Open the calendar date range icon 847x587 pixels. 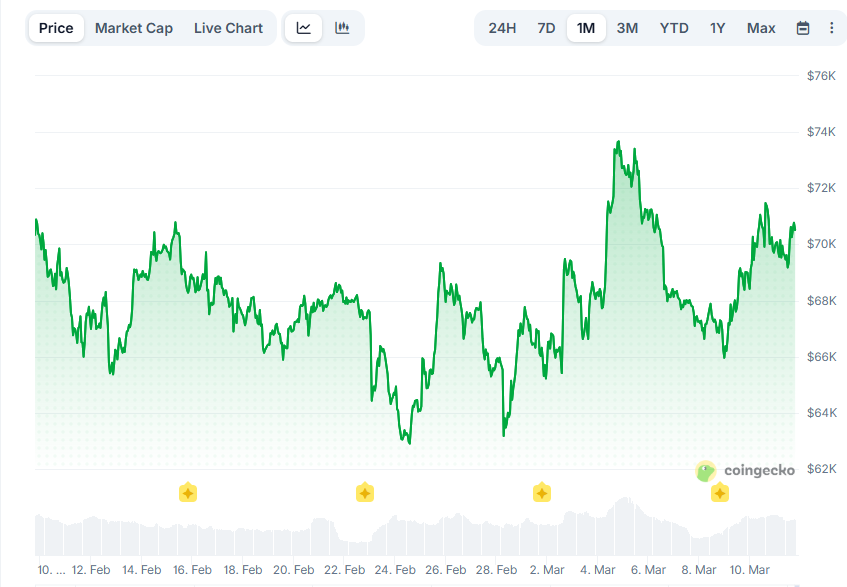(803, 28)
